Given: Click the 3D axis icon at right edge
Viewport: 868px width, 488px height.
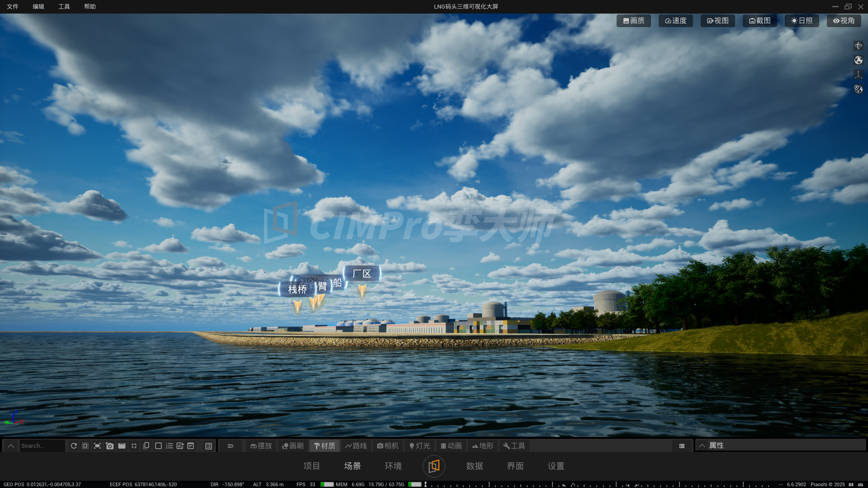Looking at the screenshot, I should tap(858, 75).
